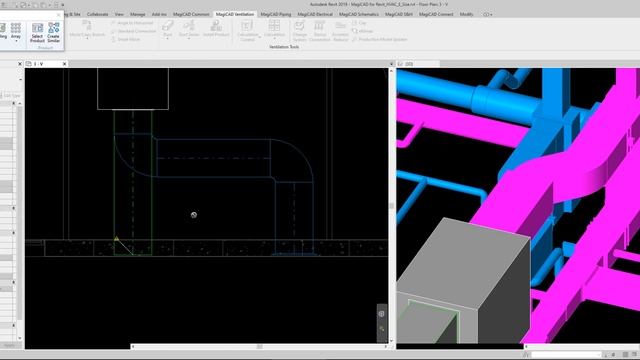Viewport: 640px width, 360px height.
Task: Click the section view horizontal scrollbar thumb
Action: tap(260, 347)
